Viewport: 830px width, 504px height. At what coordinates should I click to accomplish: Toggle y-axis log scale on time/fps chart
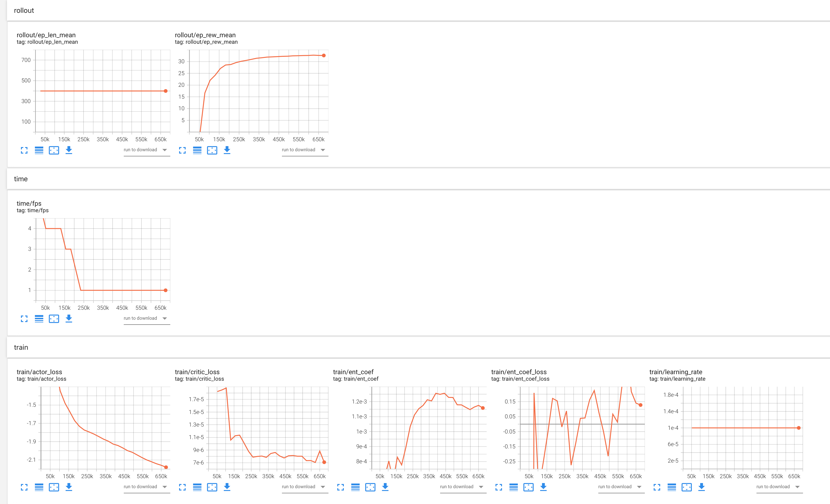tap(39, 319)
